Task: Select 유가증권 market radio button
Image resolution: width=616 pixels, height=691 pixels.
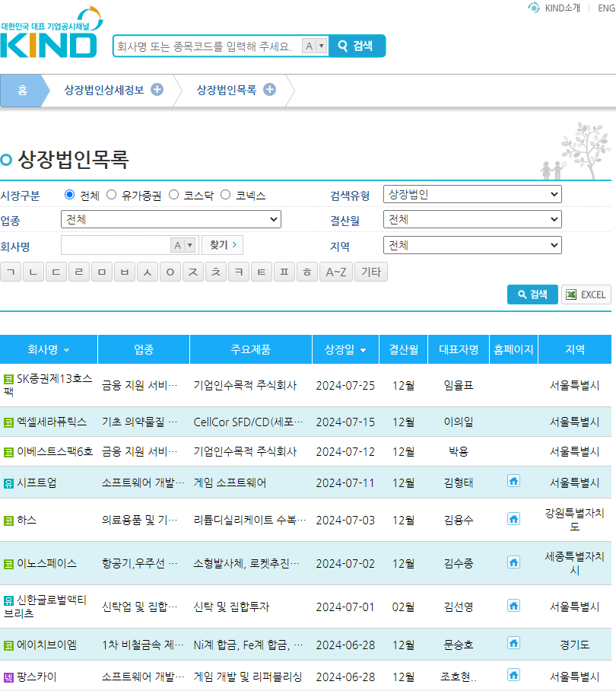Action: coord(111,194)
